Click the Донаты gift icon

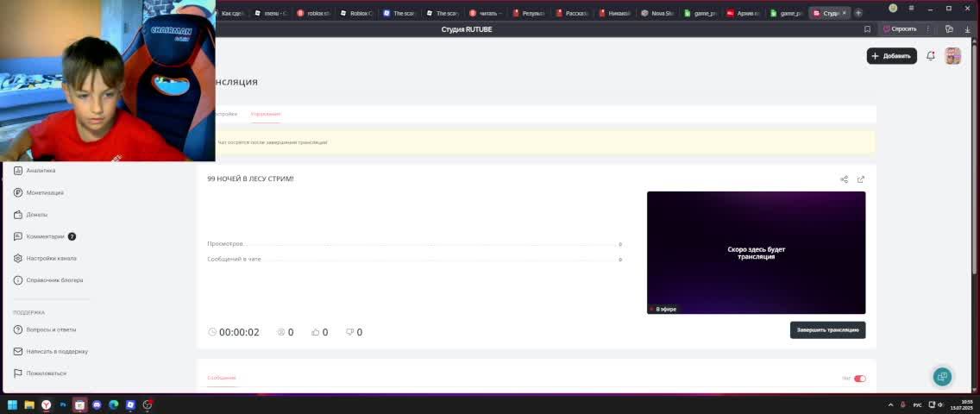(18, 215)
